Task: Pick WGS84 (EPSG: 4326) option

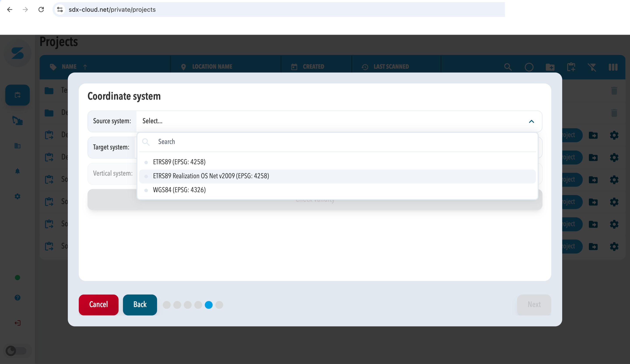Action: 337,190
